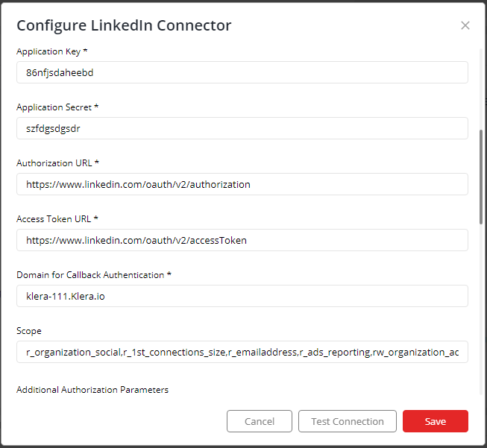Click the Configure LinkedIn Connector title
The width and height of the screenshot is (487, 448).
tap(124, 25)
